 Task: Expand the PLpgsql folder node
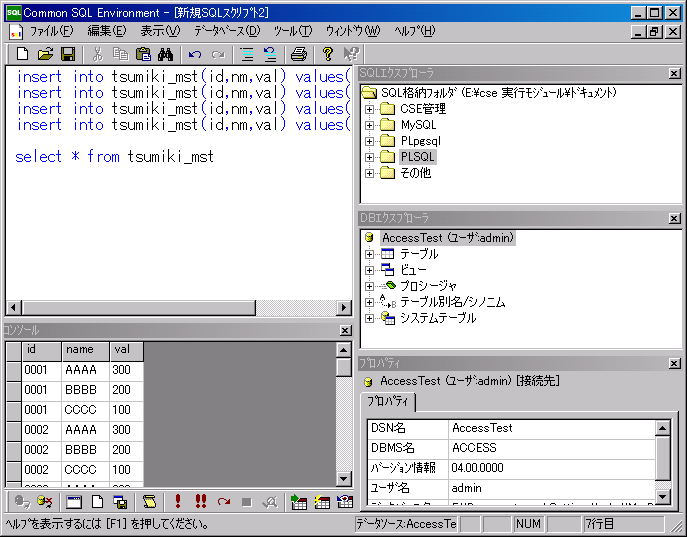[x=369, y=141]
